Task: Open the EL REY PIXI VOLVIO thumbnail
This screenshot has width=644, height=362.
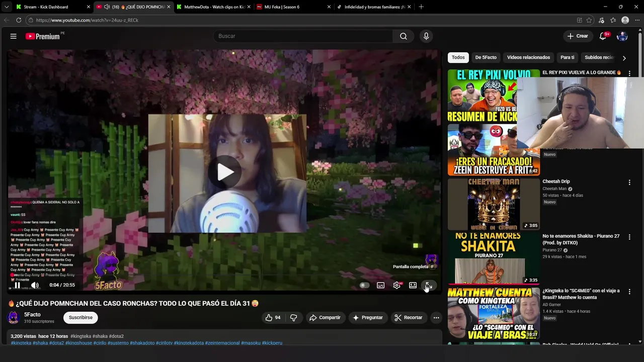Action: point(482,96)
